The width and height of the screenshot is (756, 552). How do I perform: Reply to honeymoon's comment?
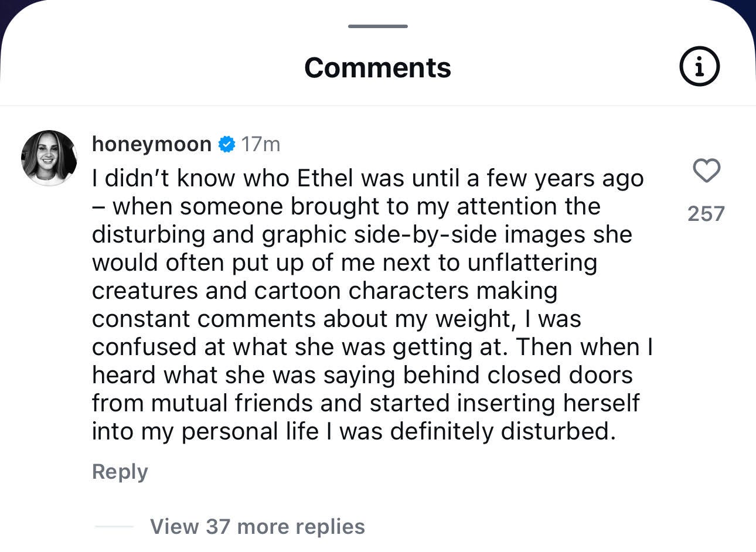pos(120,471)
